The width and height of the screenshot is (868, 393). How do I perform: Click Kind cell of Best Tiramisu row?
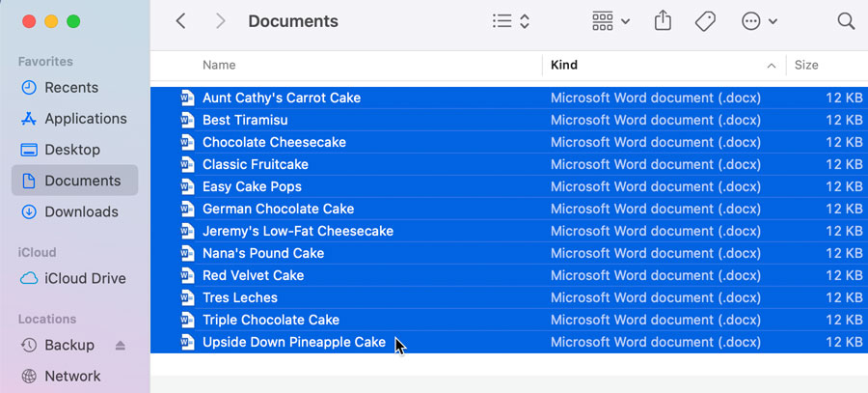(x=656, y=120)
